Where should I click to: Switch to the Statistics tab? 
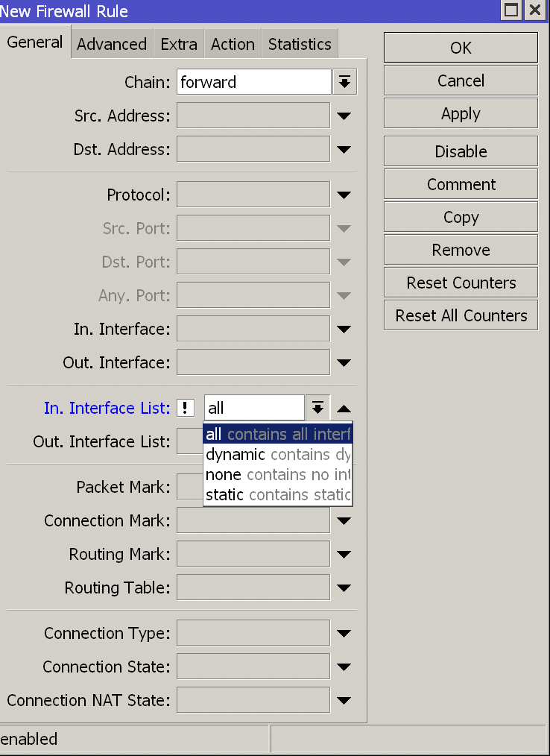(300, 44)
